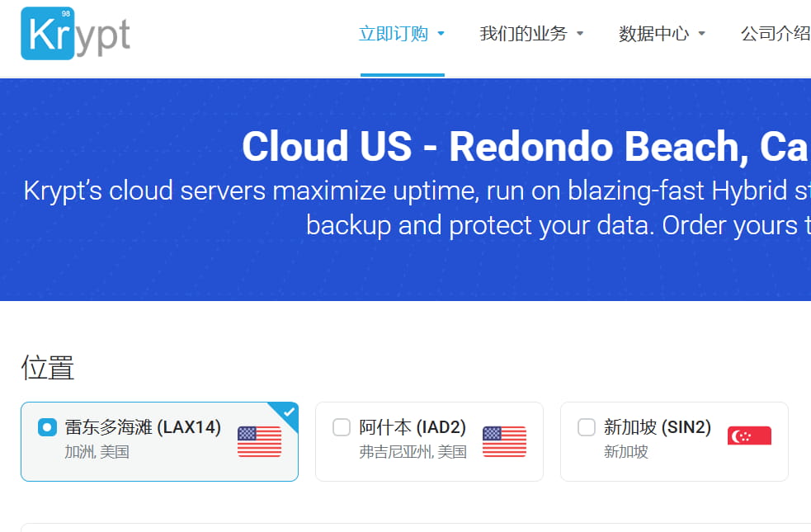Expand dropdown arrow next to 立即订购
This screenshot has height=532, width=811.
coord(441,34)
